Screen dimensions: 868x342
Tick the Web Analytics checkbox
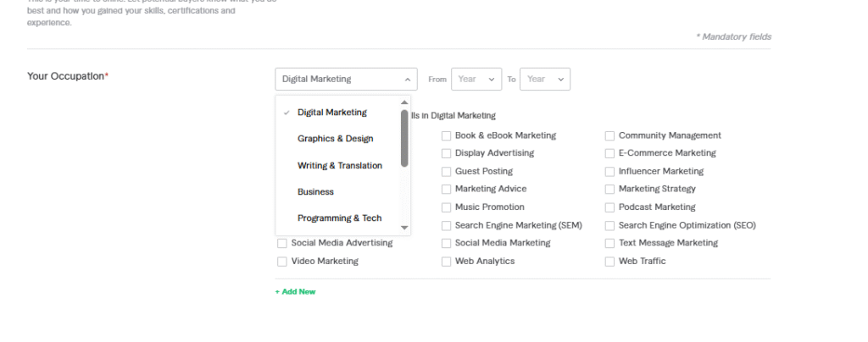point(446,262)
